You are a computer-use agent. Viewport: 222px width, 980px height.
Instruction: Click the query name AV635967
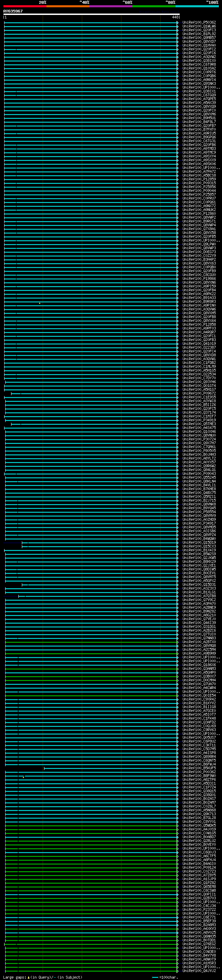[x=13, y=11]
